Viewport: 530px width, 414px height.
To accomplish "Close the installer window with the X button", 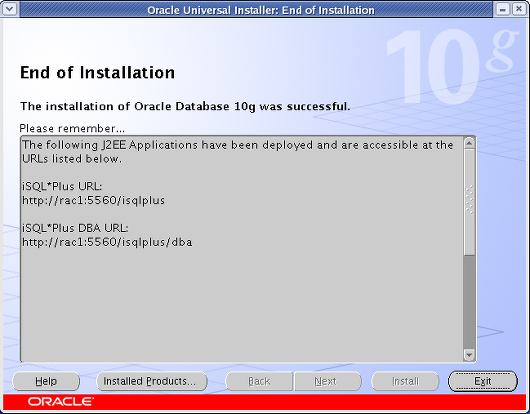I will pyautogui.click(x=519, y=9).
